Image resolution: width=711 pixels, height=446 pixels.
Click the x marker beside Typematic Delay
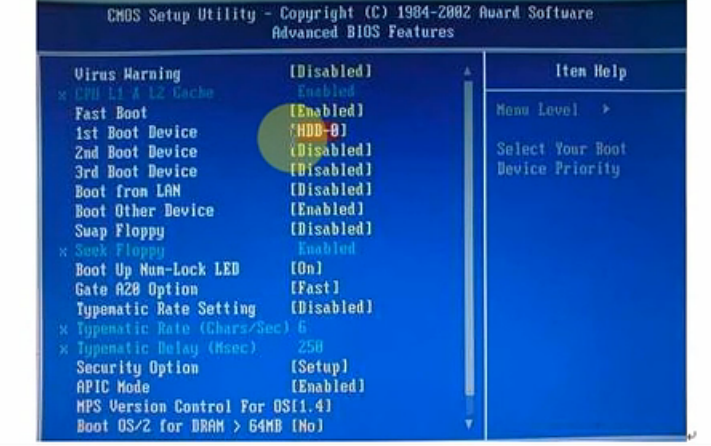(63, 349)
